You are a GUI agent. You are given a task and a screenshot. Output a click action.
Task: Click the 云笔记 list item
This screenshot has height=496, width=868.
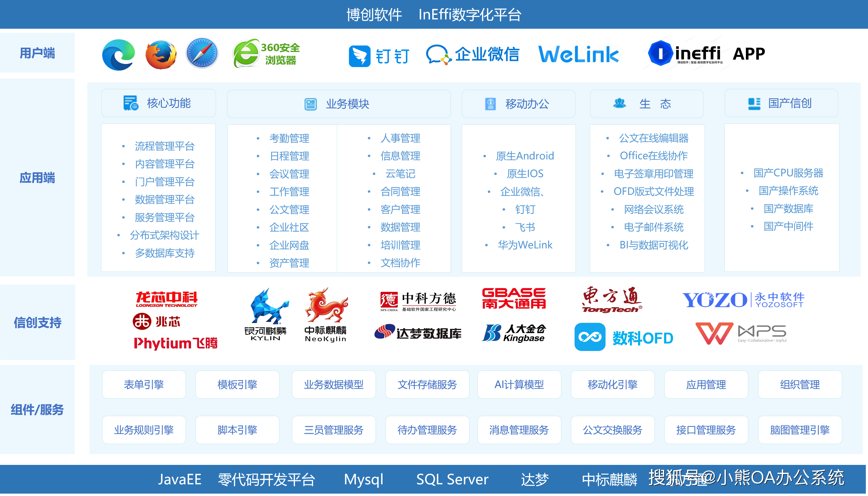click(x=400, y=174)
